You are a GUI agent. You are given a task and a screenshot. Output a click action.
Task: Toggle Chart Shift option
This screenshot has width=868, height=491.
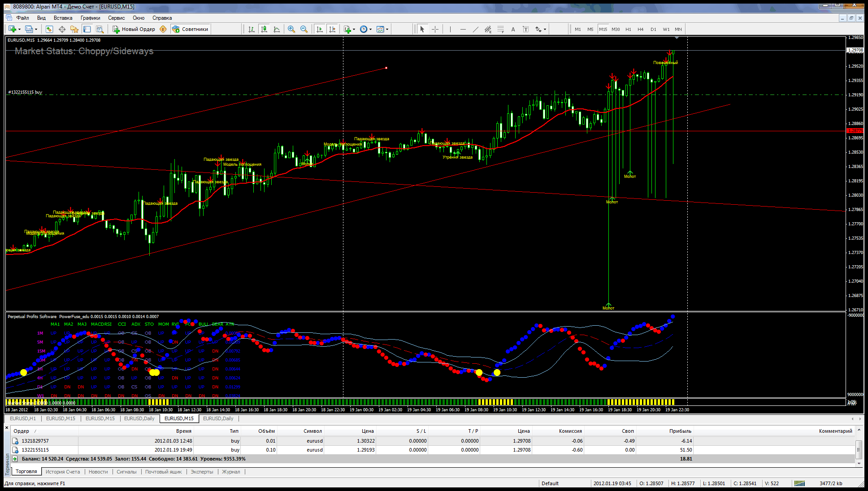click(x=332, y=29)
